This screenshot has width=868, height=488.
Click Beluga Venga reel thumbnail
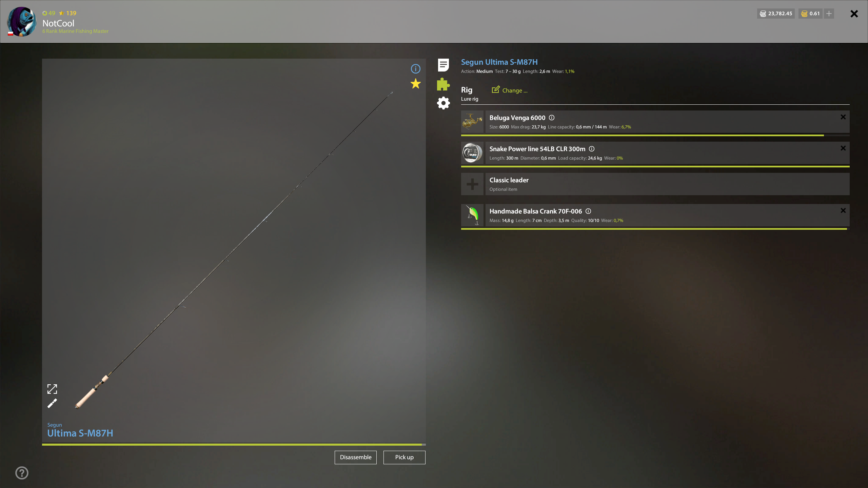pos(472,122)
